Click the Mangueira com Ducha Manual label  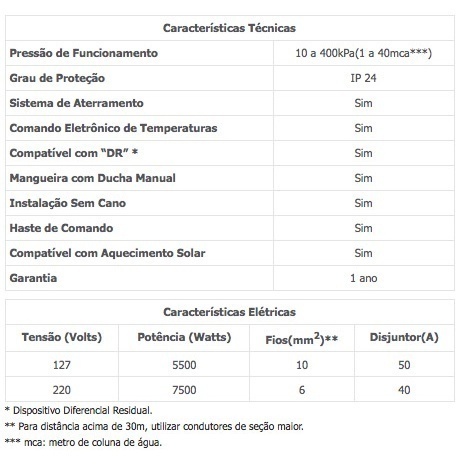click(93, 178)
